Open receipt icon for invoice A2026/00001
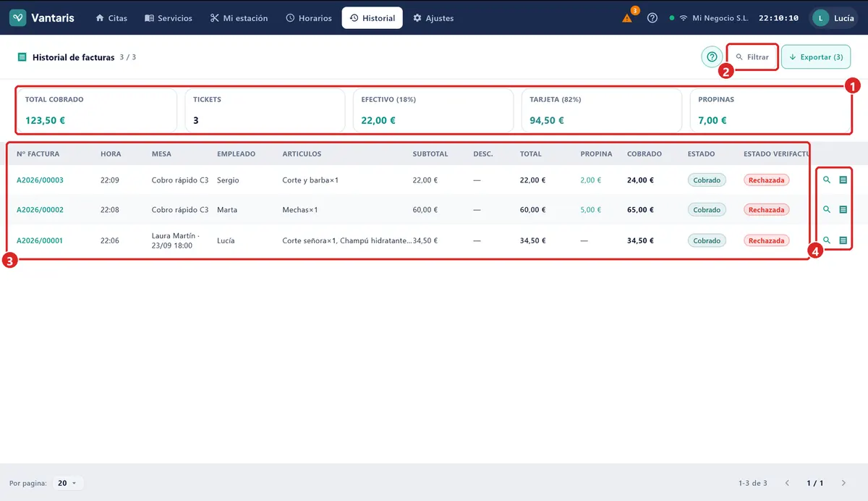This screenshot has height=501, width=868. coord(843,240)
